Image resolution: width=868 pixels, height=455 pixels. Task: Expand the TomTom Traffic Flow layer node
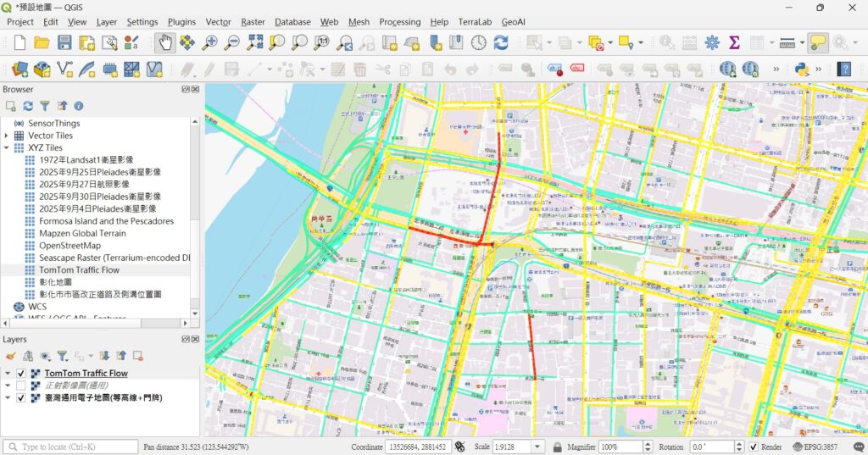(8, 373)
